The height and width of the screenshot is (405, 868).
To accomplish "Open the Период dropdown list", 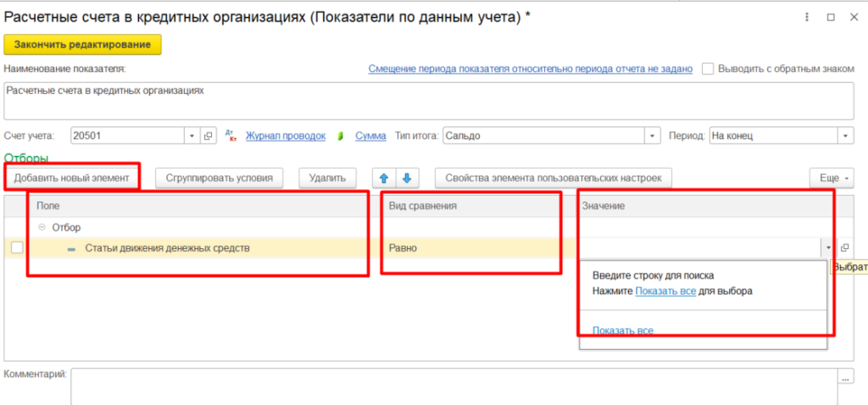I will 845,136.
